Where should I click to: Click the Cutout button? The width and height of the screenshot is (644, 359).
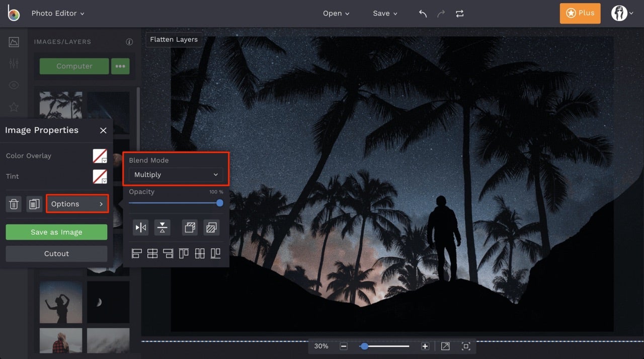pyautogui.click(x=56, y=254)
